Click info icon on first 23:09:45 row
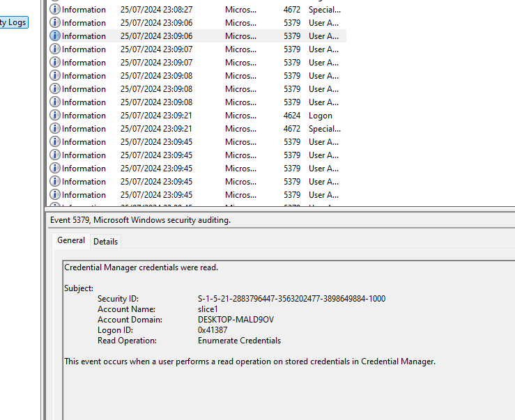The height and width of the screenshot is (420, 515). 55,142
